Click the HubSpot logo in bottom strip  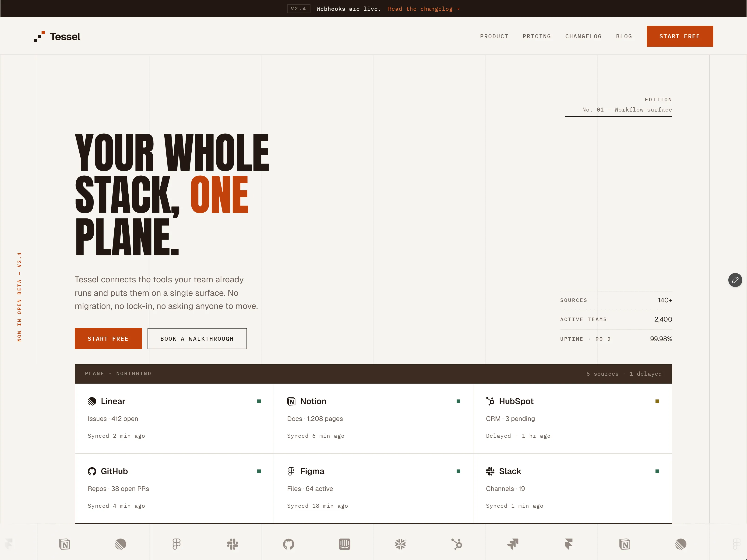click(457, 544)
